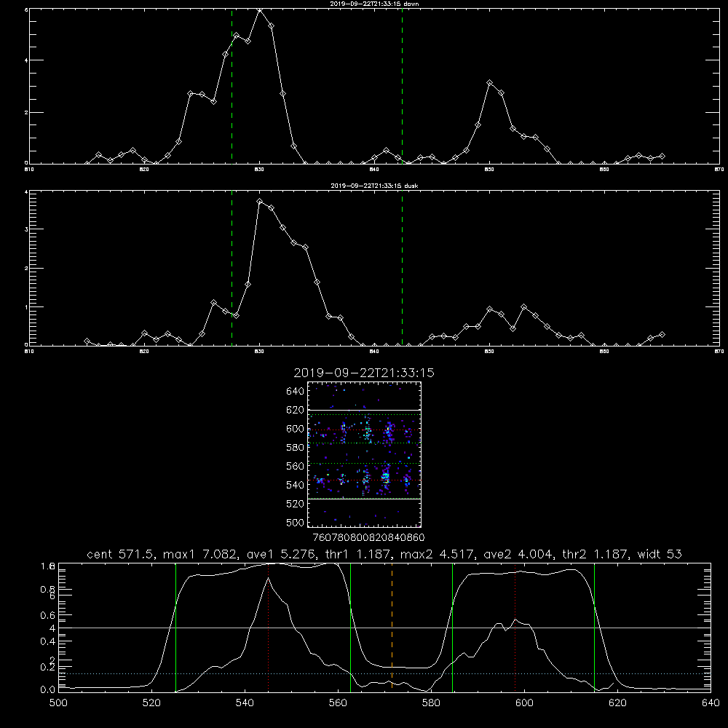
Task: Click the 2019-09-22T21:33:15 title above the image
Action: click(x=364, y=373)
